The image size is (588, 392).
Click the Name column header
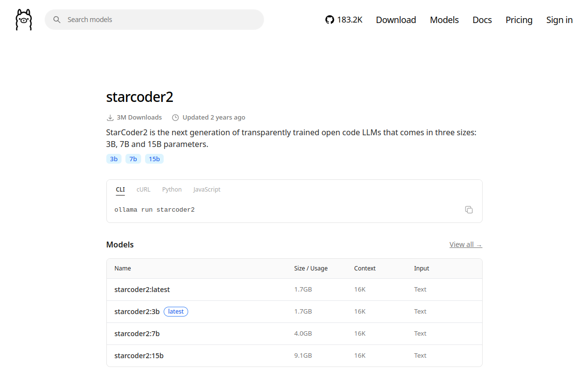tap(123, 269)
